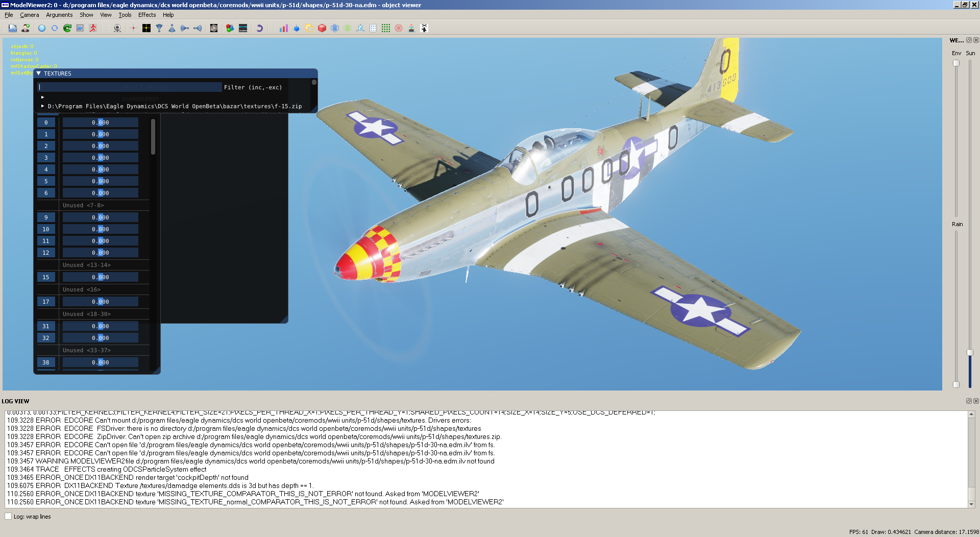This screenshot has width=980, height=537.
Task: Click the Rain slider handle
Action: (x=956, y=384)
